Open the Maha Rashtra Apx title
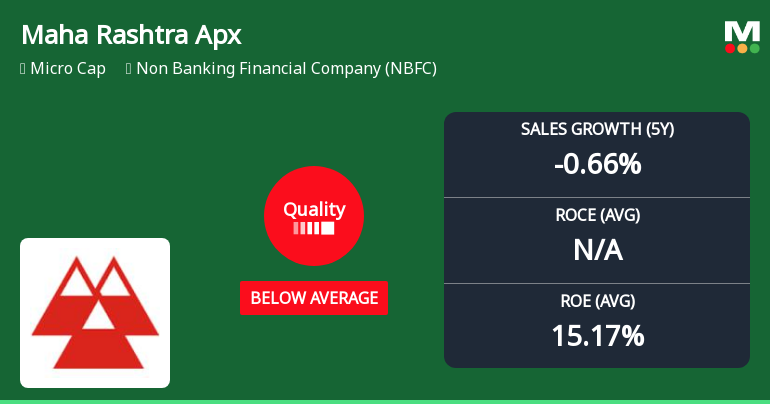This screenshot has width=770, height=404. (131, 35)
